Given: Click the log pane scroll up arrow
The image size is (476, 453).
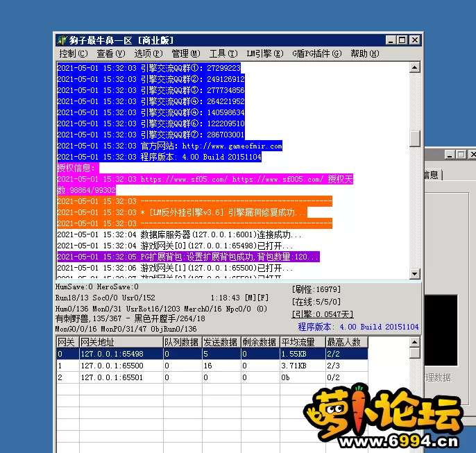Looking at the screenshot, I should [x=414, y=67].
